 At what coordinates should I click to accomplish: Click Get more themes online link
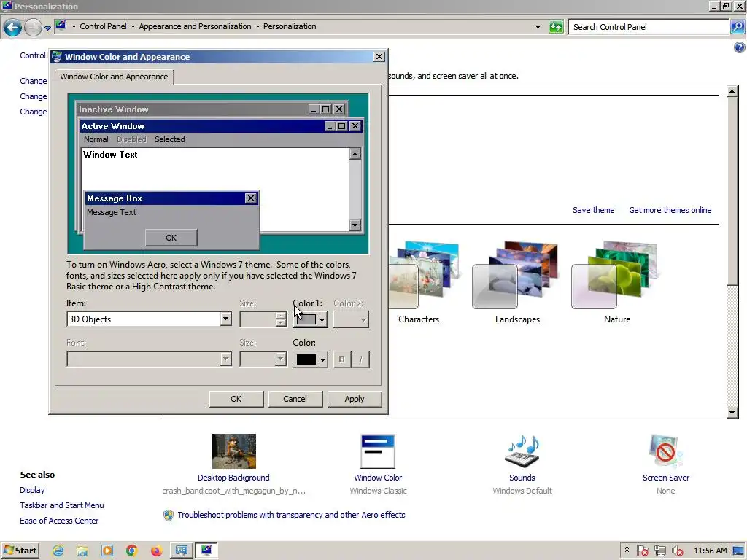click(670, 210)
